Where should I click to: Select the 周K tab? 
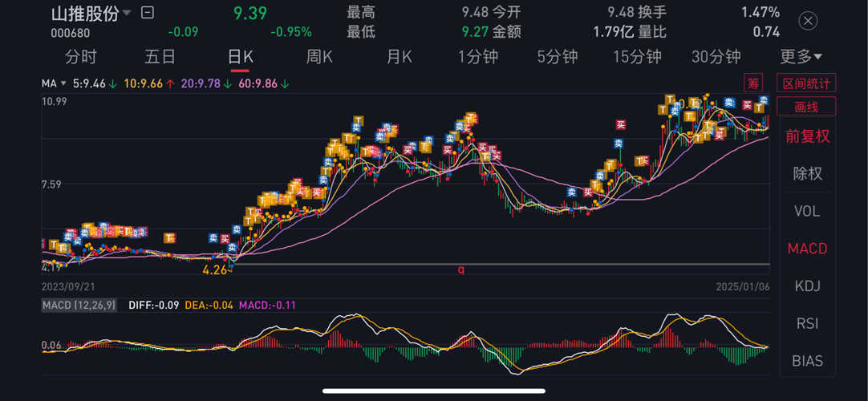(320, 56)
